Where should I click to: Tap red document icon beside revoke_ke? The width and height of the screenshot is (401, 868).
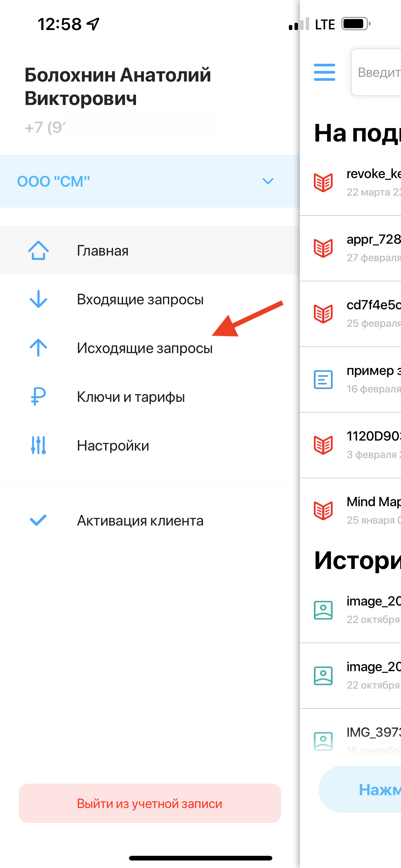click(323, 182)
